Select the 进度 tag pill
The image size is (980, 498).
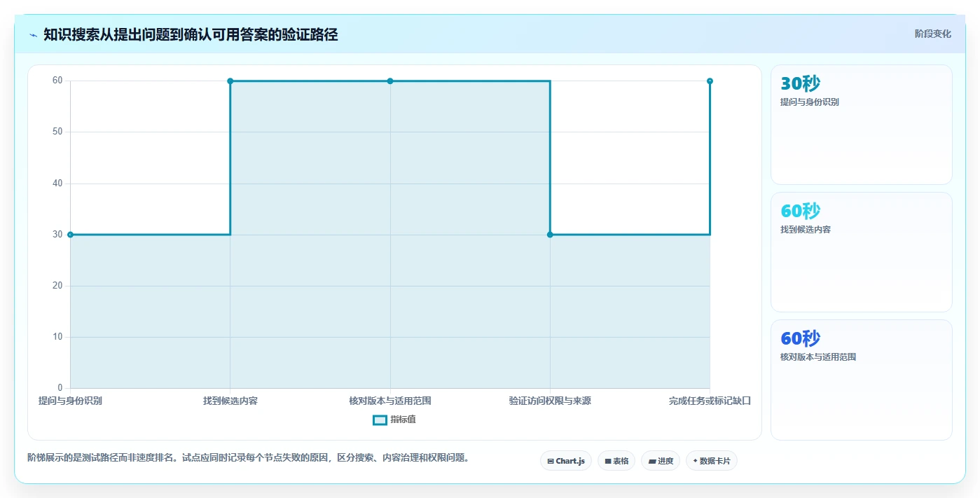click(661, 461)
